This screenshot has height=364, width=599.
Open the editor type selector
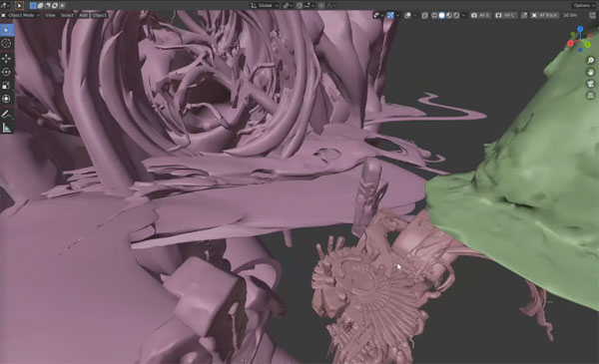[5, 5]
